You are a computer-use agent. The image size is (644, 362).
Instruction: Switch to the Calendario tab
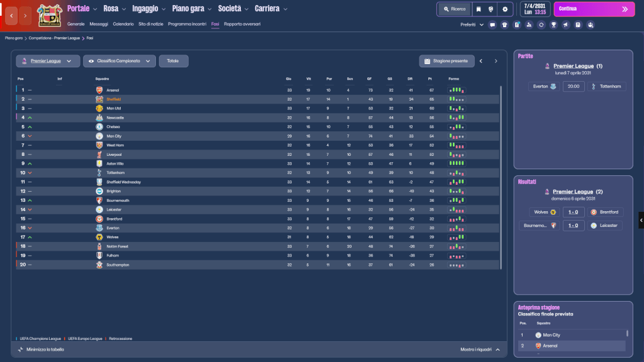click(x=123, y=25)
